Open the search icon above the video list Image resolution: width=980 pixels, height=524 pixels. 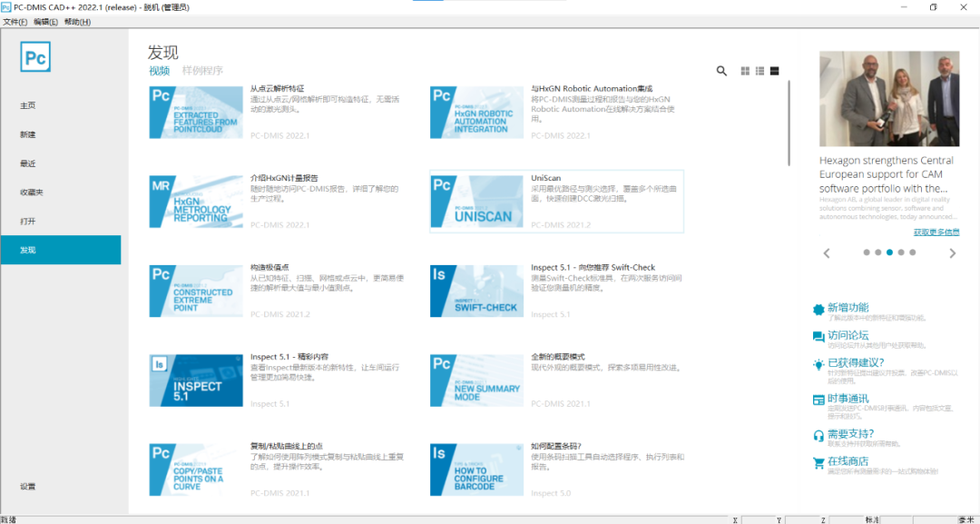coord(721,71)
